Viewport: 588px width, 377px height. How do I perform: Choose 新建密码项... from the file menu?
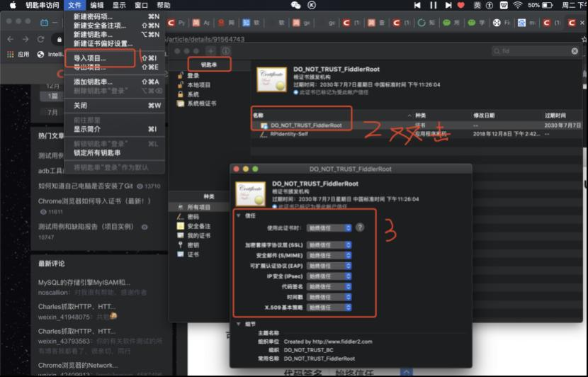(115, 16)
